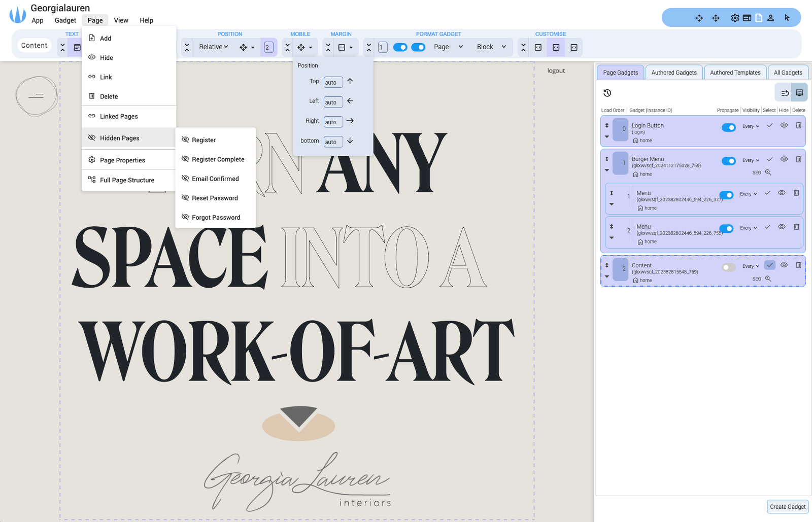Expand the Login Button gadget row arrow
The width and height of the screenshot is (812, 522).
(607, 136)
